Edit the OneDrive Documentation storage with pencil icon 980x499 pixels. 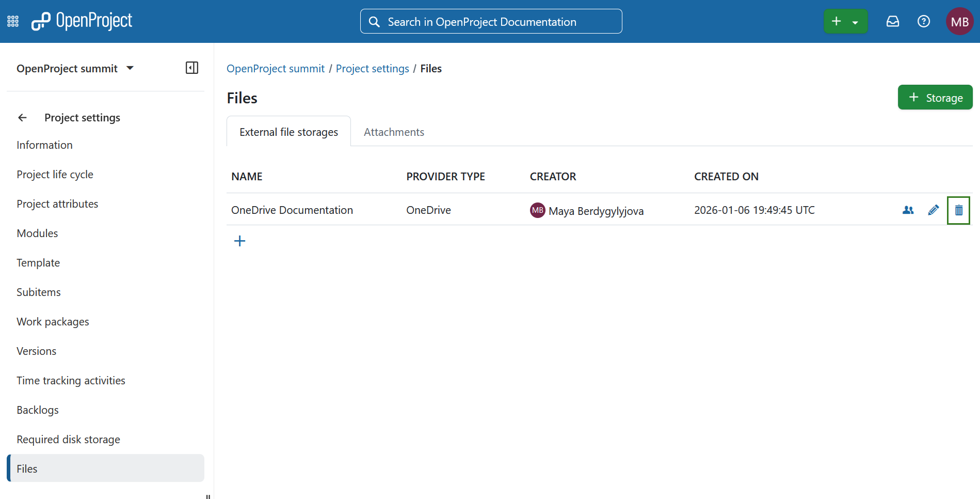click(x=933, y=210)
